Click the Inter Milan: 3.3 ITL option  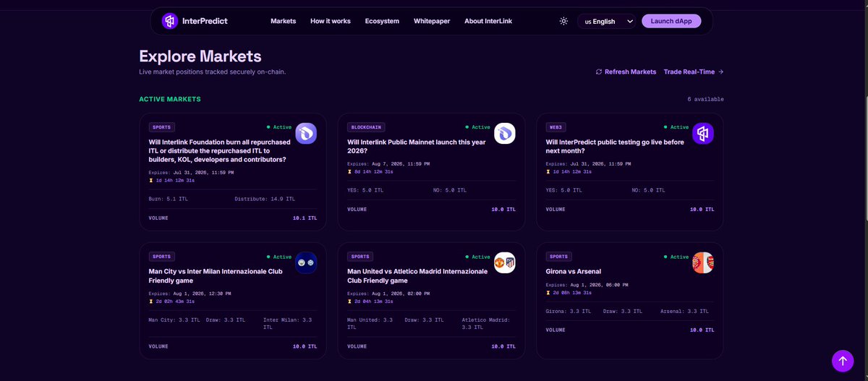pos(288,323)
